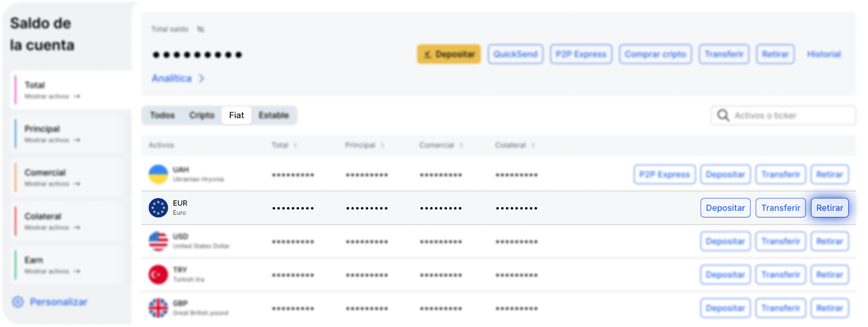This screenshot has width=868, height=327.
Task: Click the UAH Ukrainian flag icon
Action: [158, 174]
